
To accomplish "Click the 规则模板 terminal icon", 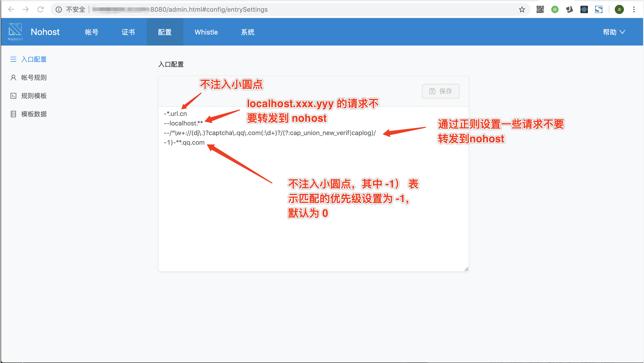I will [x=13, y=96].
